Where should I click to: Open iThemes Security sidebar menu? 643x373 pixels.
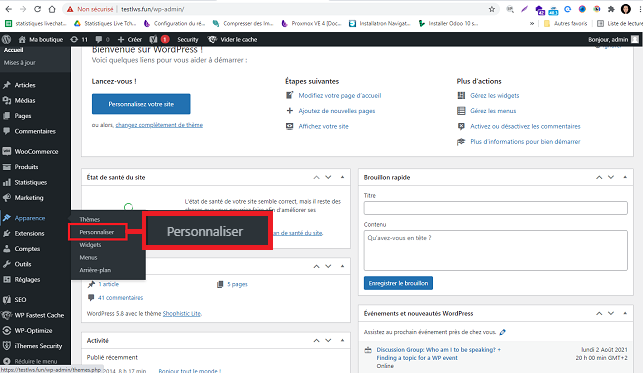point(38,346)
